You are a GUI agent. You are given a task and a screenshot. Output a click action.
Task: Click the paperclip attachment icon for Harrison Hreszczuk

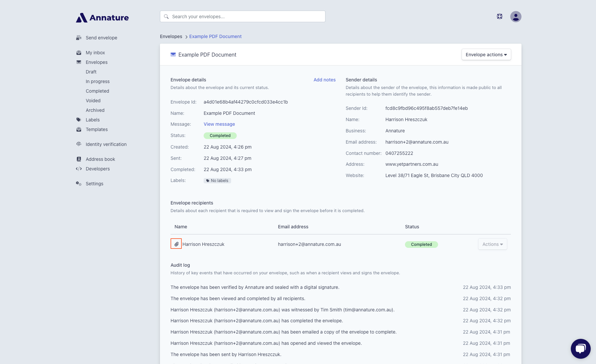click(x=176, y=244)
